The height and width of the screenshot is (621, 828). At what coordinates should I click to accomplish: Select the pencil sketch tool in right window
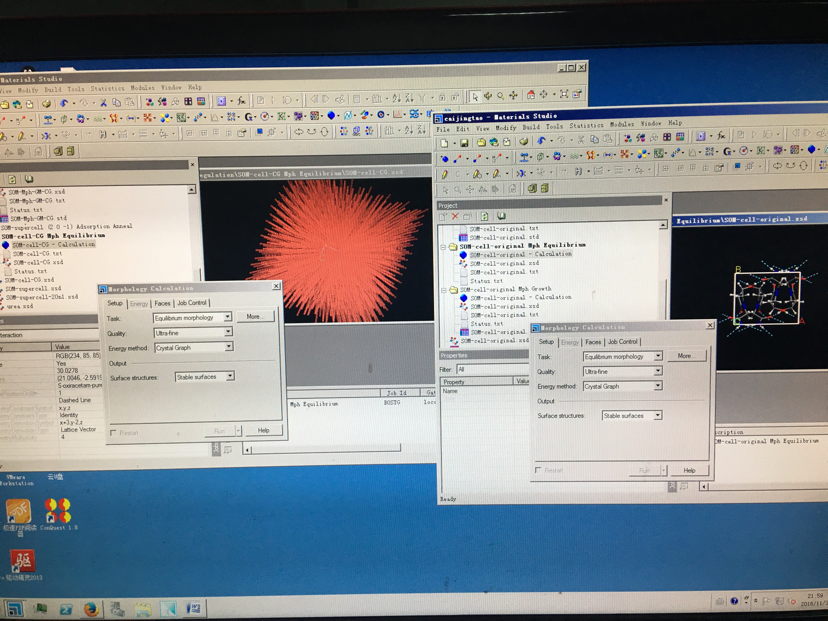(445, 174)
